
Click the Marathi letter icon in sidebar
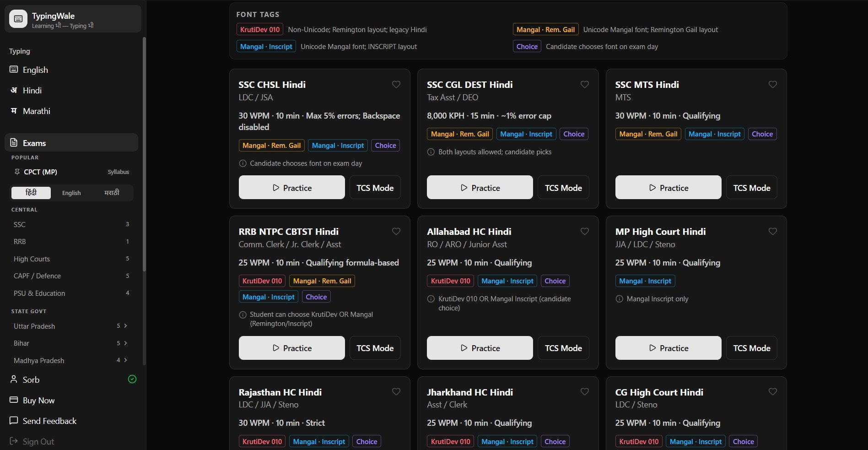click(x=14, y=111)
